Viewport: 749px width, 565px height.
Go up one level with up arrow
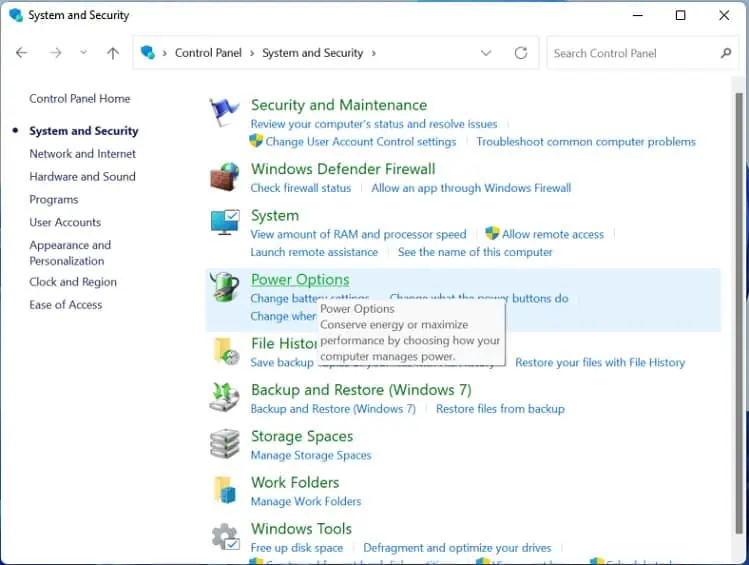point(113,53)
